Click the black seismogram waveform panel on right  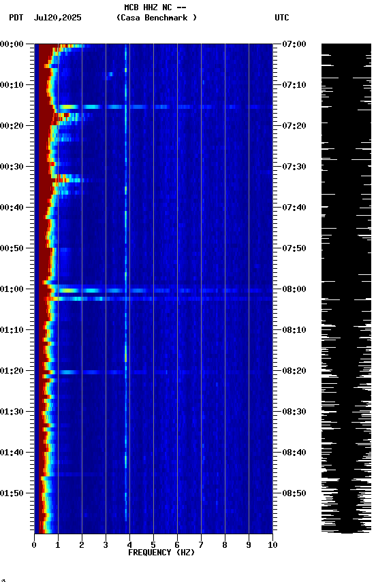tap(346, 289)
